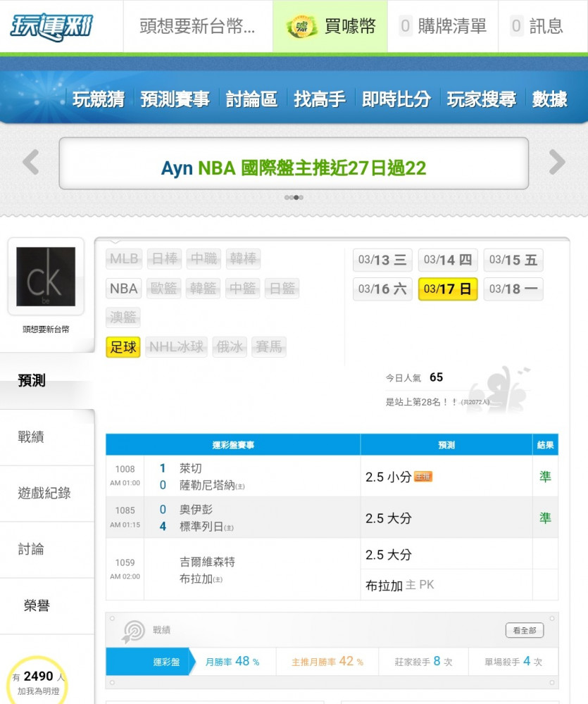Click the 加我為明燈 follow circle
588x704 pixels.
click(38, 682)
